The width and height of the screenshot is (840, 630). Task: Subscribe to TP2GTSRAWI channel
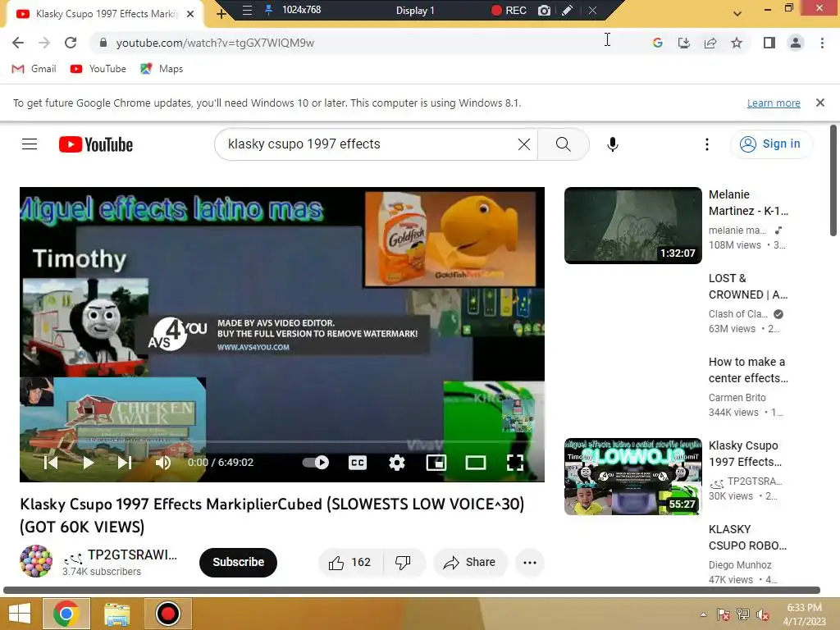[239, 562]
